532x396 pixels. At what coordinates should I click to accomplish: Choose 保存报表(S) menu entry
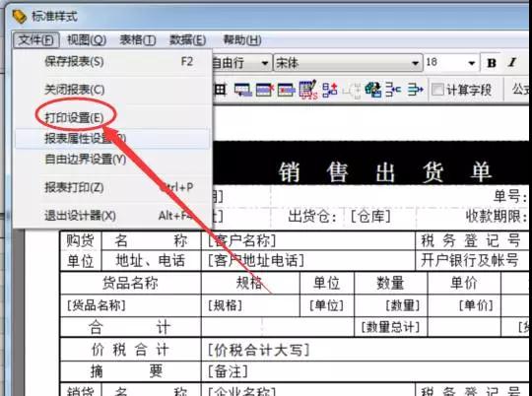click(74, 62)
